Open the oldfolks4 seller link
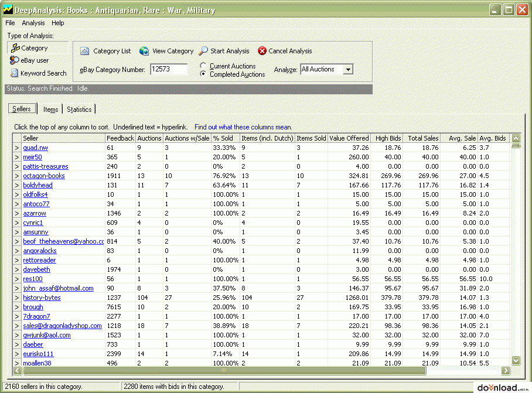 35,194
